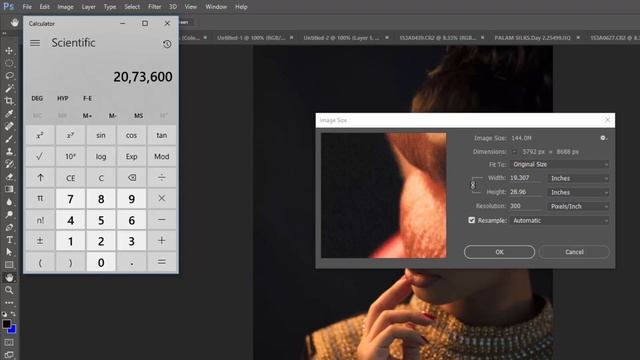This screenshot has height=360, width=640.
Task: Open the Image menu
Action: tap(65, 7)
